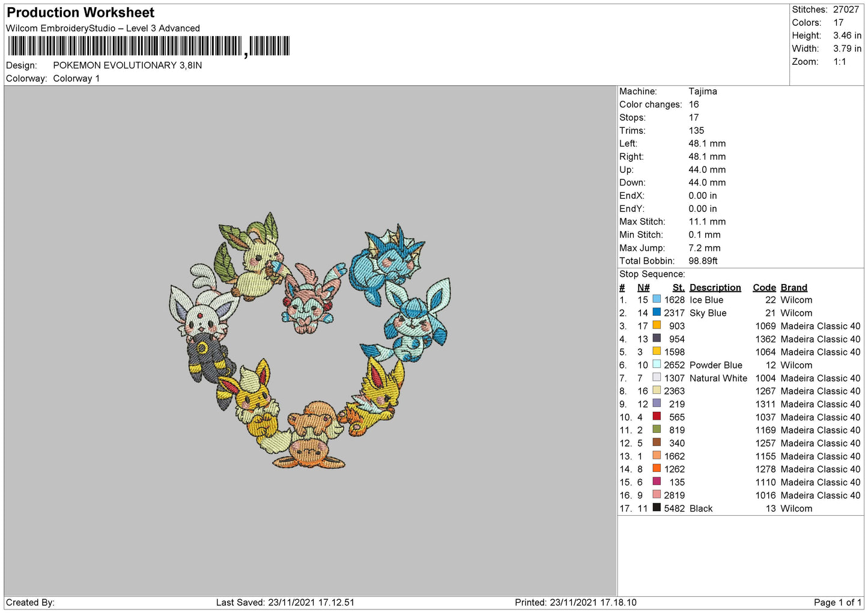This screenshot has width=868, height=613.
Task: Click the barcode under the worksheet title
Action: click(148, 46)
